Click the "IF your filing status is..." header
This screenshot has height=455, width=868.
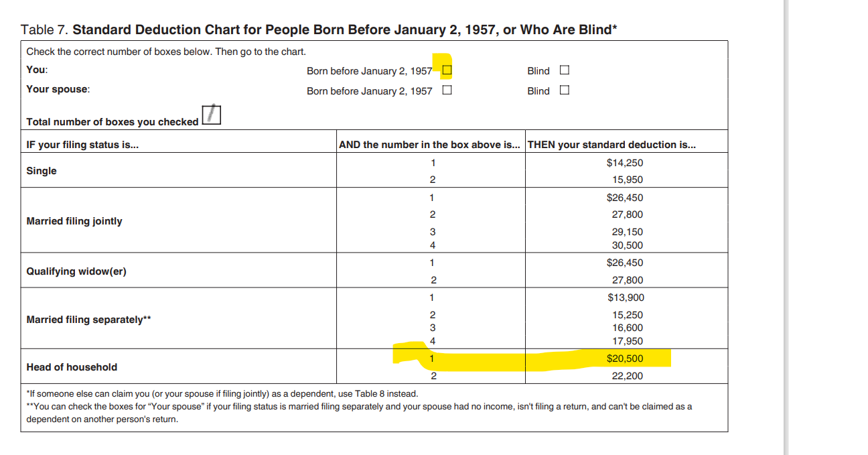click(82, 145)
